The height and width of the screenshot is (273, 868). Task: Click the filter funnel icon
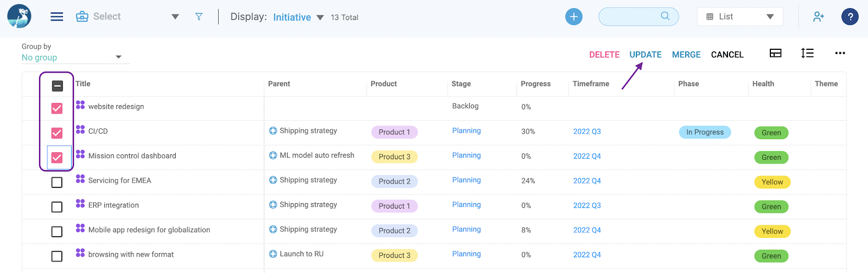click(199, 17)
